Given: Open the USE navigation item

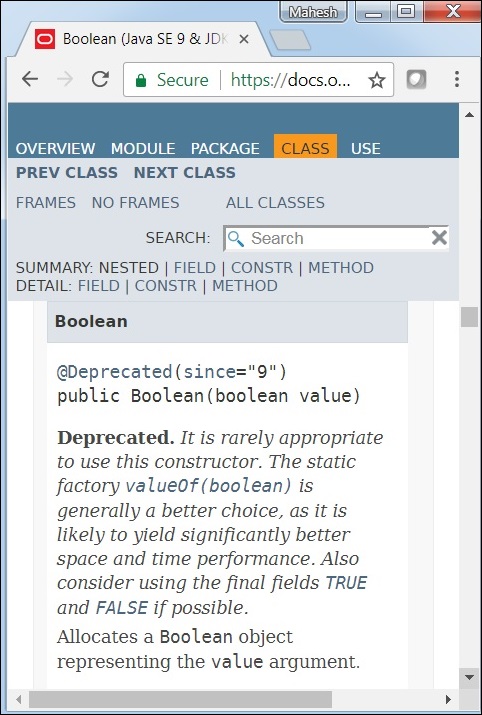Looking at the screenshot, I should click(366, 149).
